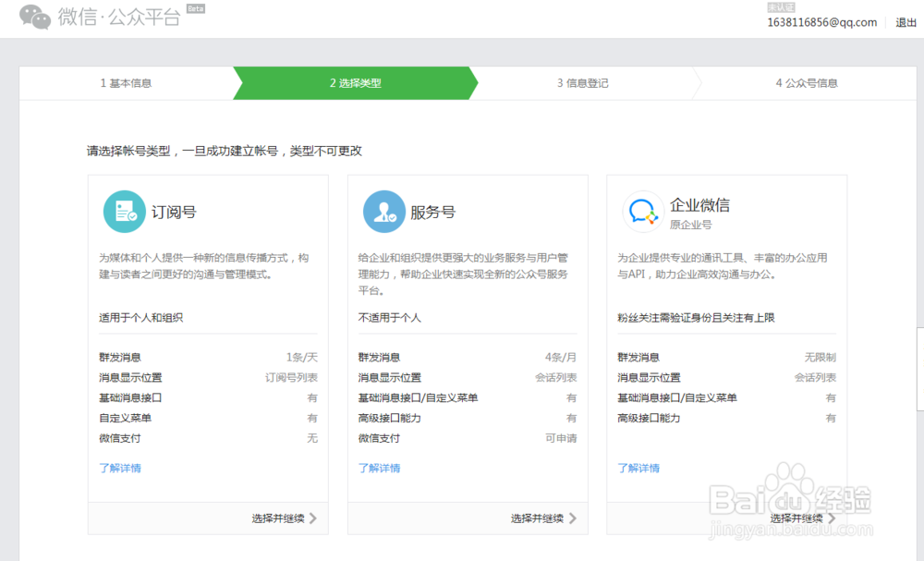Open 了解详情 link for 企业微信
This screenshot has width=924, height=561.
pyautogui.click(x=638, y=468)
